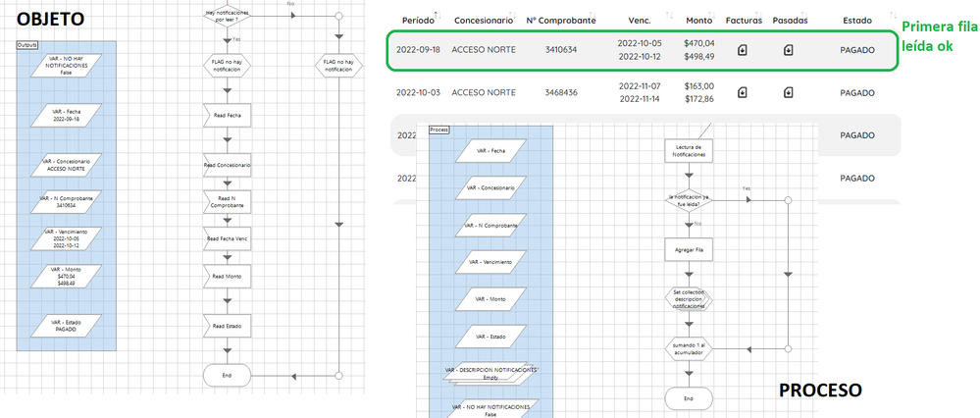
Task: Click period cell 2022-10-03
Action: (418, 92)
